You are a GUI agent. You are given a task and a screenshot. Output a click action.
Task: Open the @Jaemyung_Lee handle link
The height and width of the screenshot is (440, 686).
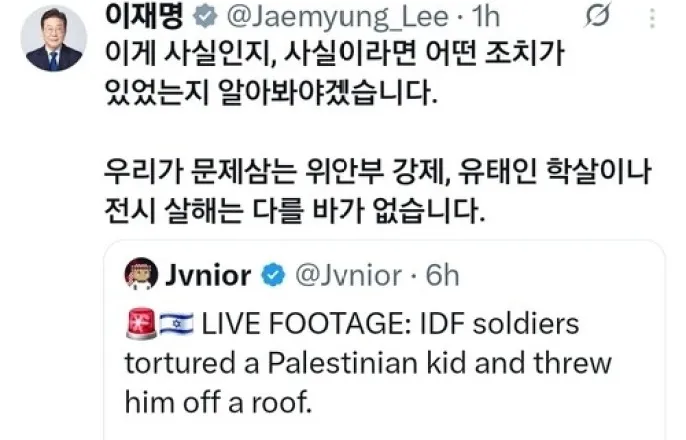coord(337,17)
